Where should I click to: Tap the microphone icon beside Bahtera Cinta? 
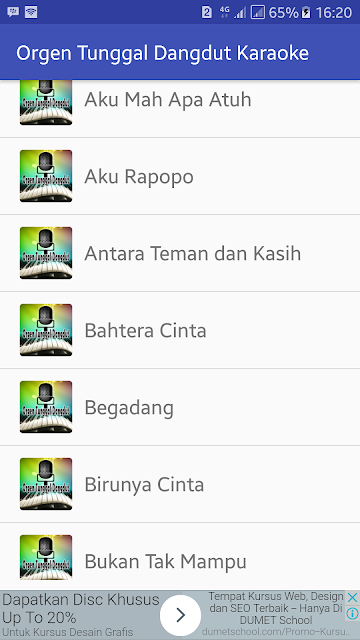46,330
